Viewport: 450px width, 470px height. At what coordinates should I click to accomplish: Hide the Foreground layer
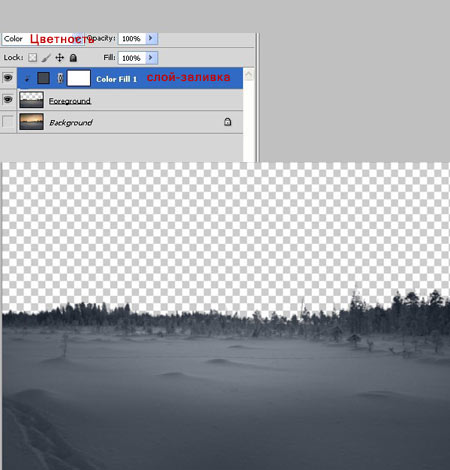click(8, 99)
